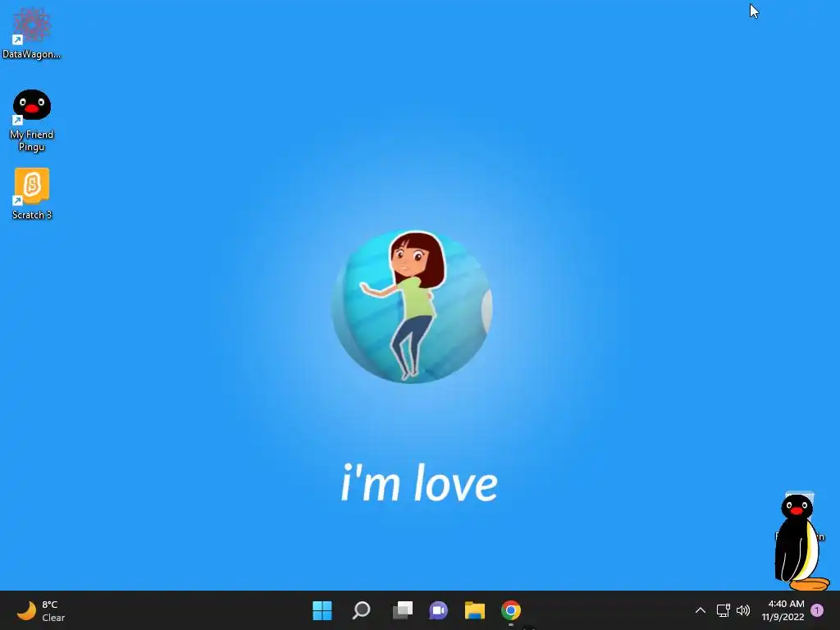The width and height of the screenshot is (840, 630).
Task: Click the dancing girl globe image
Action: [x=412, y=307]
